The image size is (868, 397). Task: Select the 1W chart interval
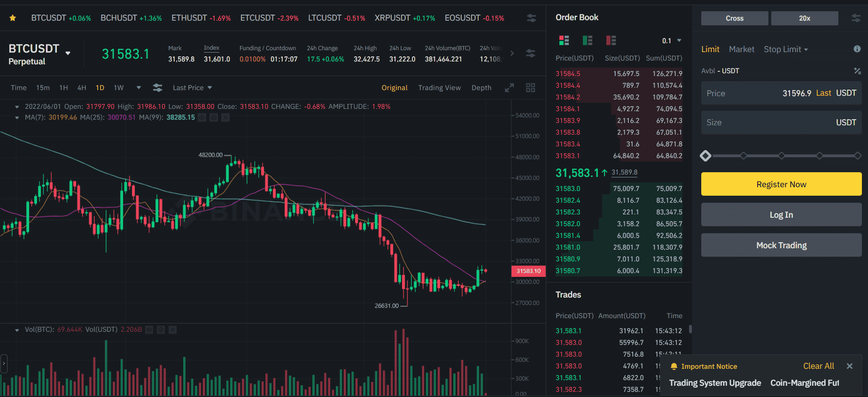click(118, 88)
